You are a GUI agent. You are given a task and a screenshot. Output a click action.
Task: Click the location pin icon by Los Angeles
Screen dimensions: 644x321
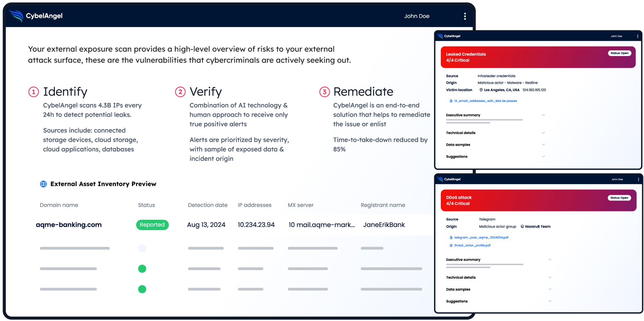pos(481,90)
